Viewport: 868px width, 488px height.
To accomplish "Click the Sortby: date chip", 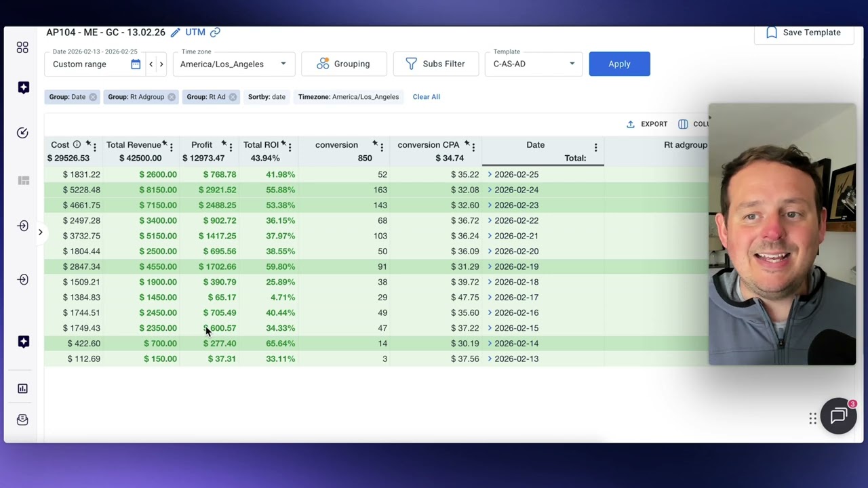I will (x=267, y=97).
